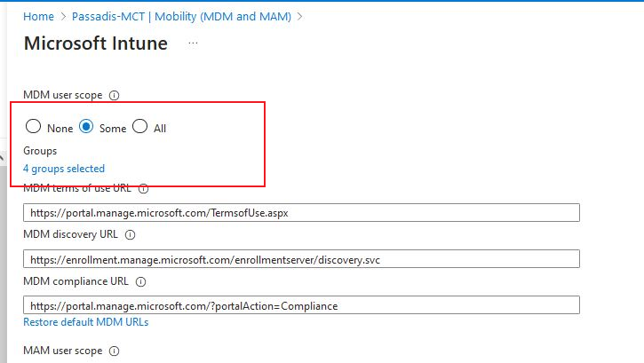Show info for MDM compliance URL

[141, 281]
